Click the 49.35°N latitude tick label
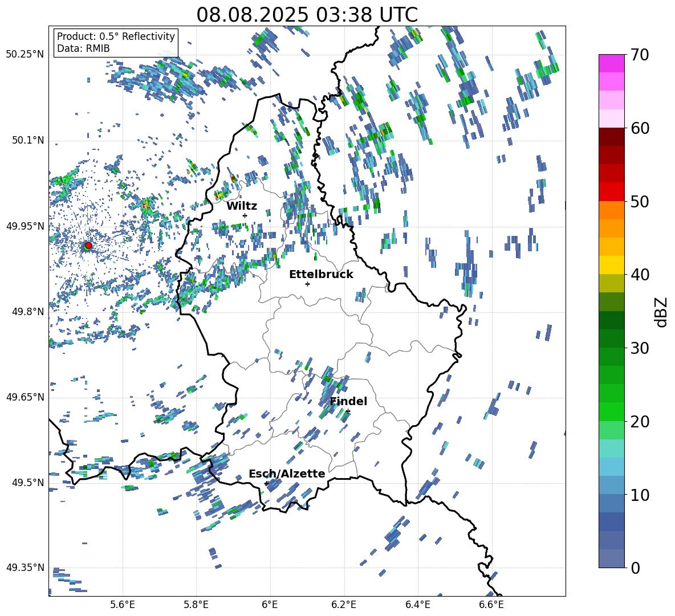This screenshot has height=616, width=675. coord(25,568)
